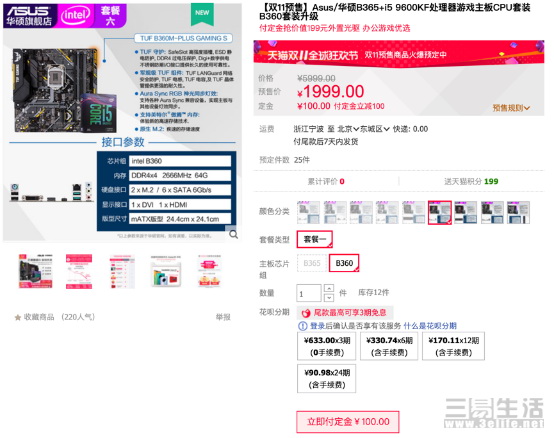Image resolution: width=554 pixels, height=438 pixels.
Task: Increase quantity with the up arrow
Action: [329, 288]
